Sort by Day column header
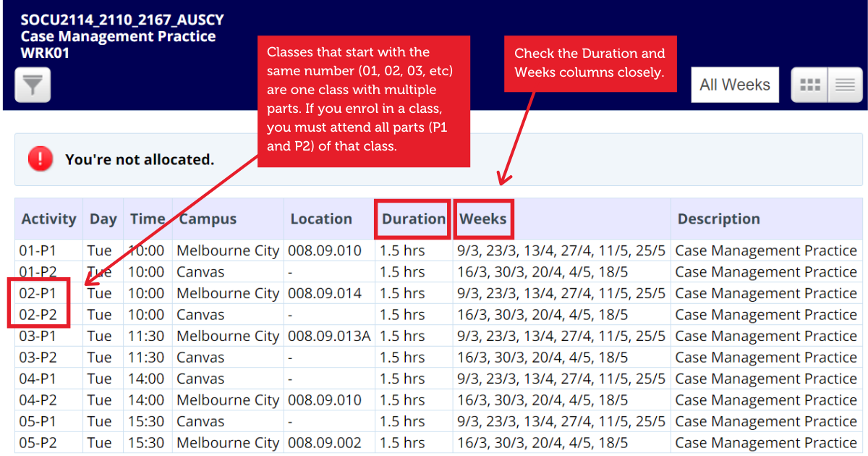868x456 pixels. tap(103, 219)
